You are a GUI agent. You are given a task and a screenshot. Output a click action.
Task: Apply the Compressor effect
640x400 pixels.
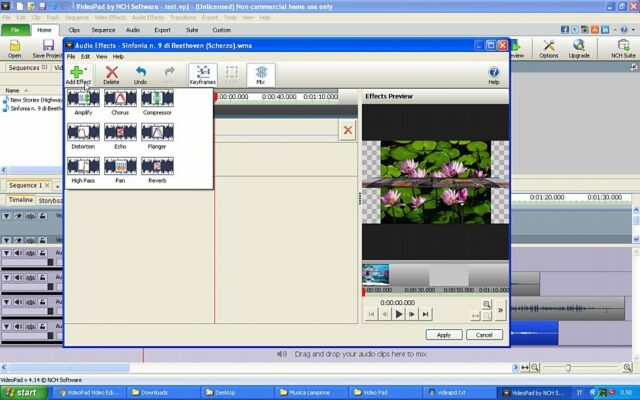click(x=157, y=101)
